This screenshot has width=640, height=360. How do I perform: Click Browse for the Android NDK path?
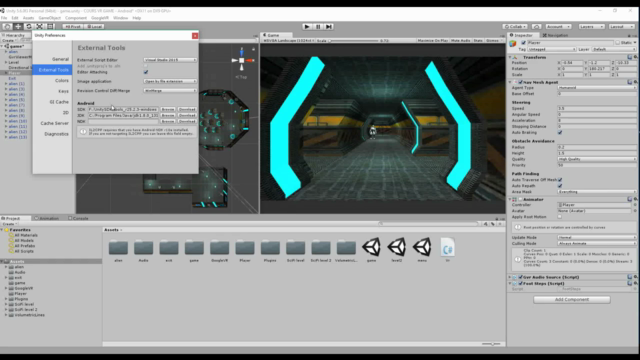coord(168,121)
